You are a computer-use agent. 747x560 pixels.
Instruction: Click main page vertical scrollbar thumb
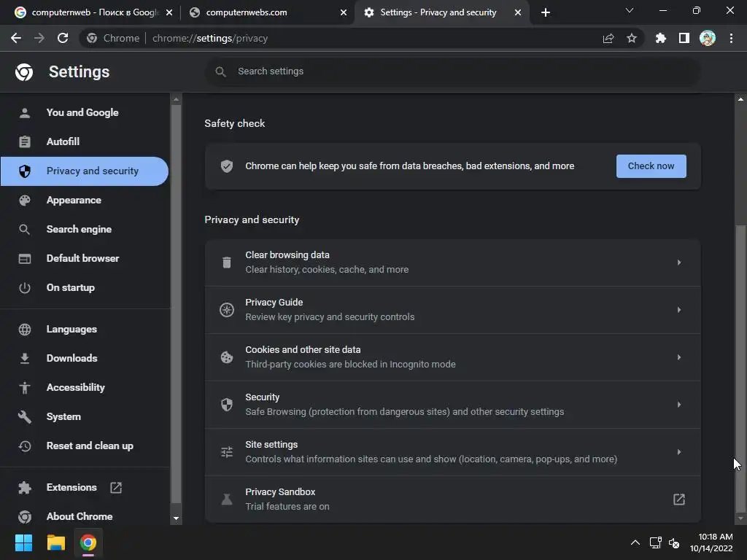740,367
